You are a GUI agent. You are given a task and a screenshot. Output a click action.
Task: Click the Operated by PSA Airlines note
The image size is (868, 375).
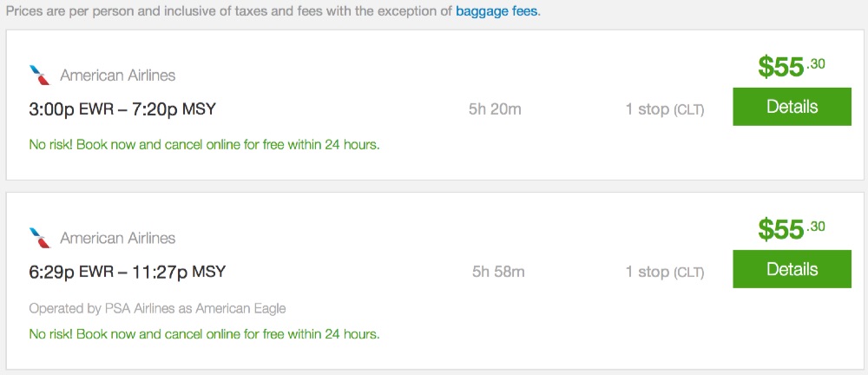[x=157, y=308]
